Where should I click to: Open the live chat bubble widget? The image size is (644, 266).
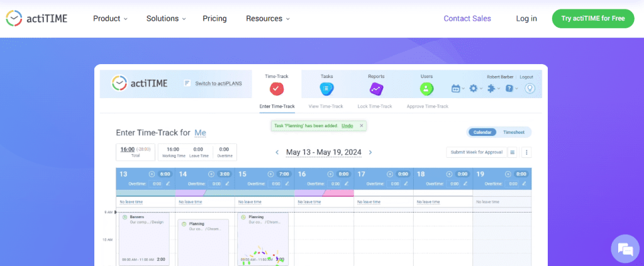(x=625, y=249)
